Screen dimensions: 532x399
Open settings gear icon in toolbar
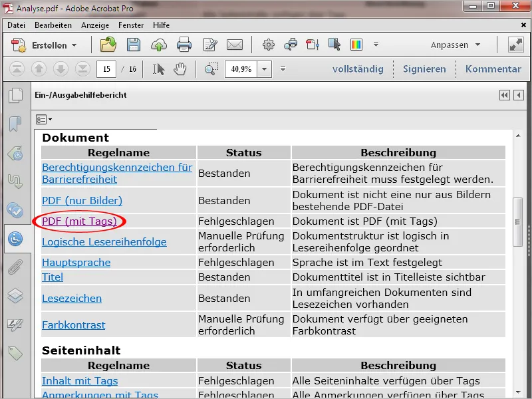(269, 45)
